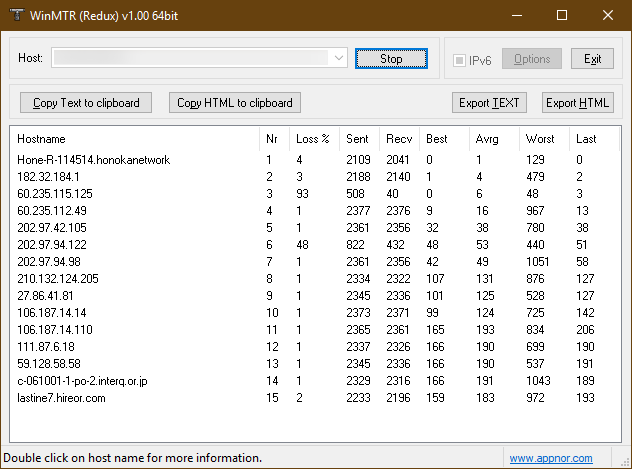Screen dimensions: 632x469
Task: Select host 60.235.115.125 in the list
Action: [55, 194]
